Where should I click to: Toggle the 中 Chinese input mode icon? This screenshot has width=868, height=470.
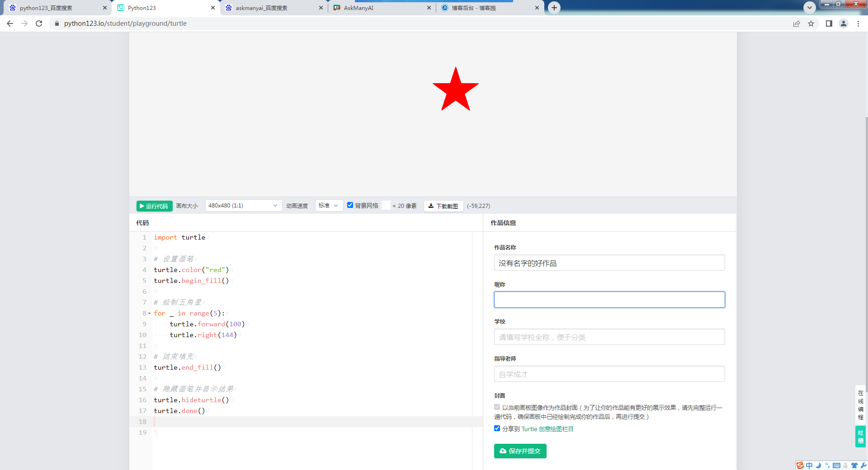click(809, 465)
